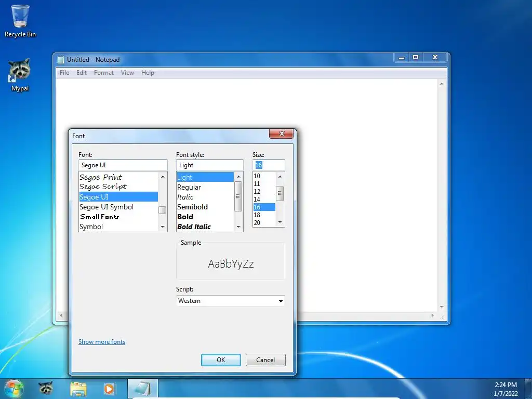Image resolution: width=532 pixels, height=399 pixels.
Task: Click the font style list scrollbar thumb
Action: [238, 196]
